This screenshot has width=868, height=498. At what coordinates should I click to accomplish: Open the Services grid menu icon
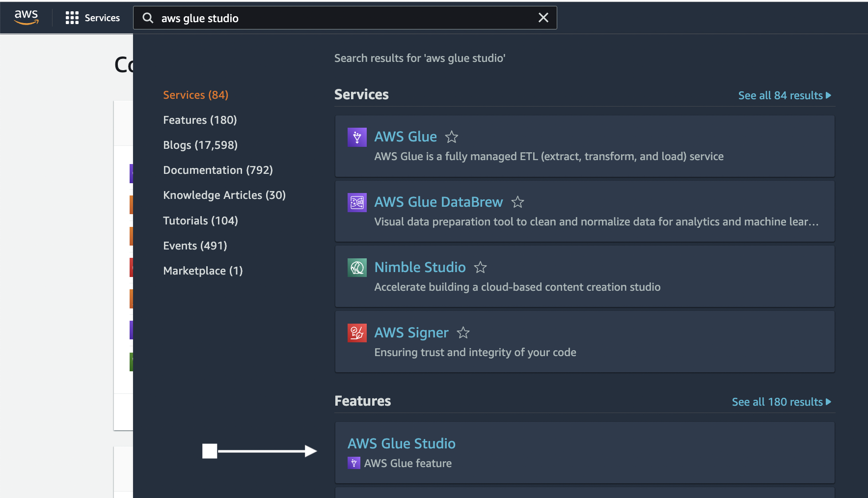click(72, 18)
